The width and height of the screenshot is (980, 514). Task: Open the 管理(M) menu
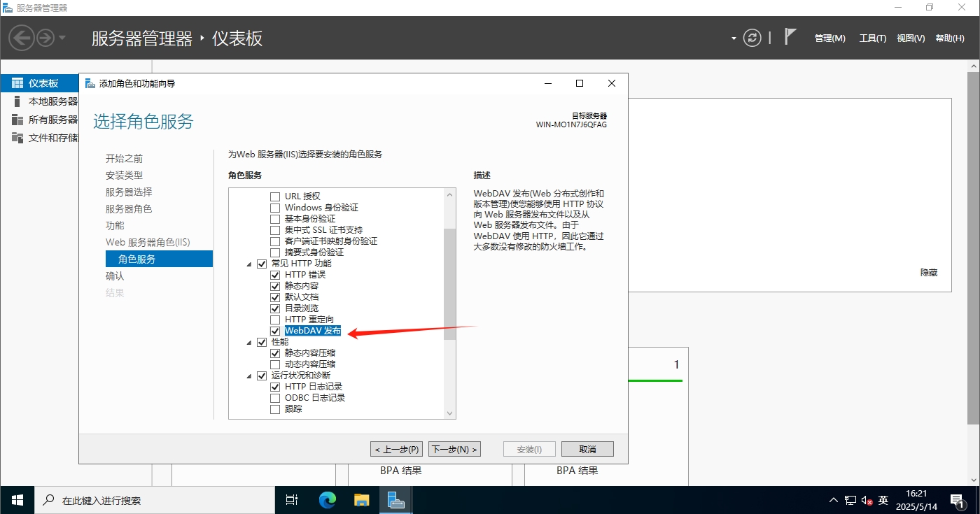tap(829, 38)
